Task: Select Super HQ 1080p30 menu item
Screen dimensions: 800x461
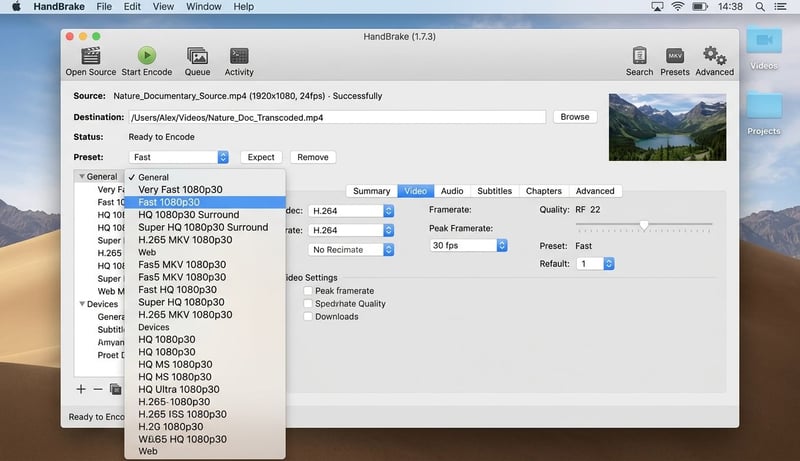Action: [205, 302]
